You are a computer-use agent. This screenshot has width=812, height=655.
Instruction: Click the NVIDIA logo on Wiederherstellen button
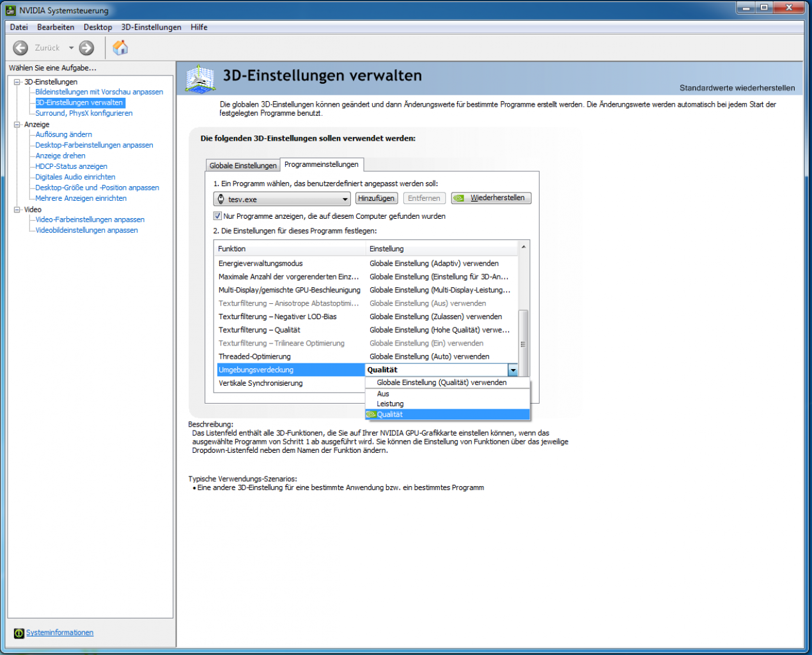pyautogui.click(x=458, y=198)
